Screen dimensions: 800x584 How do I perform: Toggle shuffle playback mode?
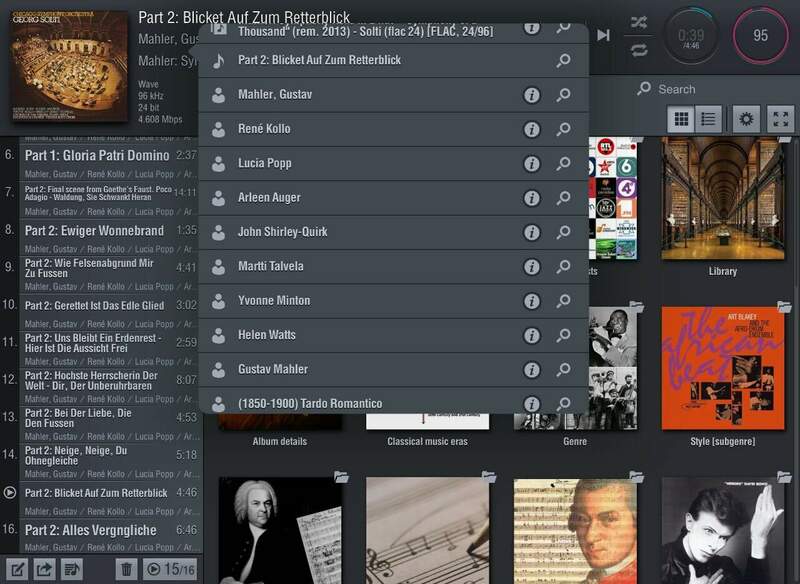tap(639, 22)
